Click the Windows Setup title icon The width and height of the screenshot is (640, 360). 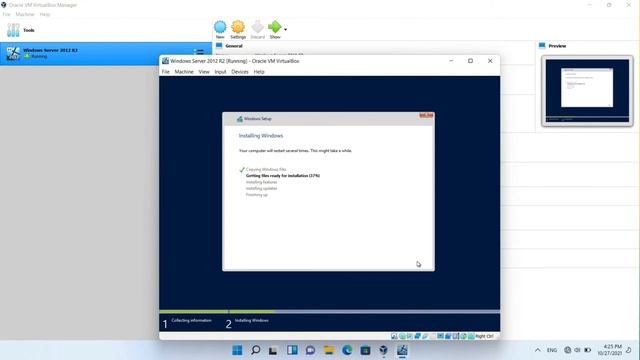click(x=240, y=119)
